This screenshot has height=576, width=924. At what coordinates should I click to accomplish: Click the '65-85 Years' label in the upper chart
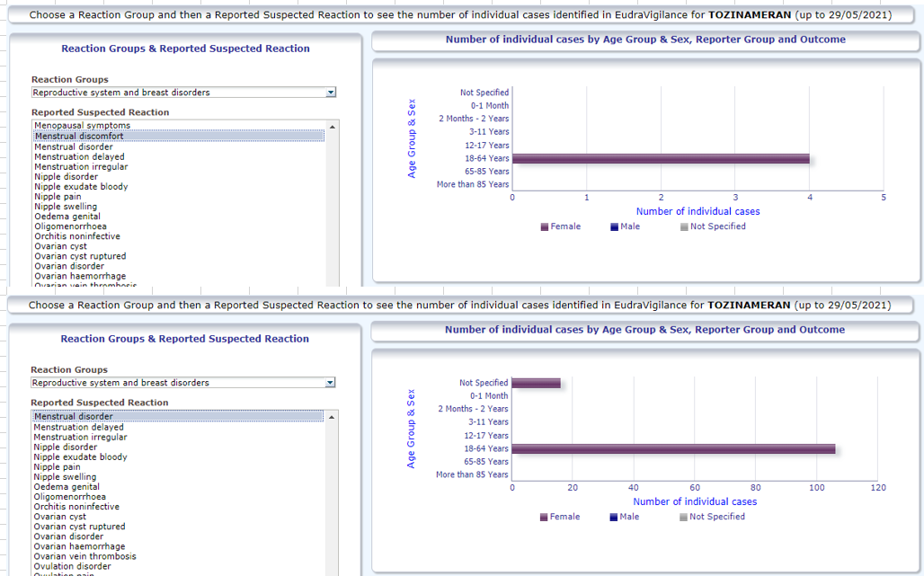pyautogui.click(x=487, y=172)
